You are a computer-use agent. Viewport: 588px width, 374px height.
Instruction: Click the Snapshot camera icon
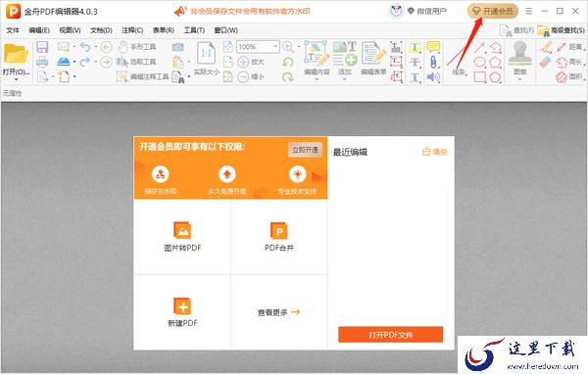(178, 47)
